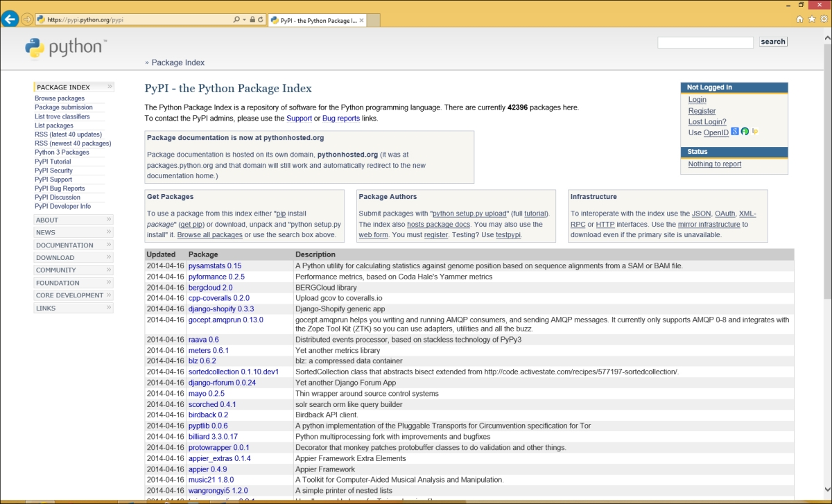Close the PyPI browser tab
The image size is (832, 504).
pos(361,20)
